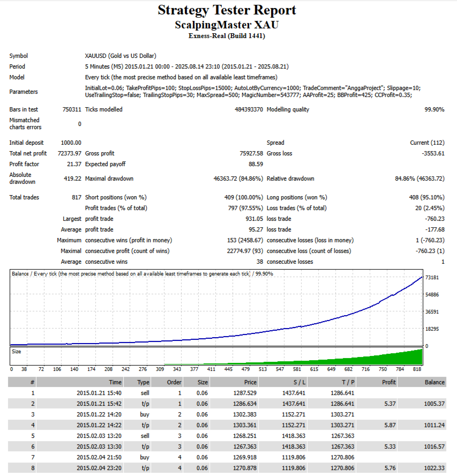This screenshot has height=476, width=457.
Task: Click the XAUUSD (Gold vs US Dollar) symbol text
Action: [x=121, y=56]
